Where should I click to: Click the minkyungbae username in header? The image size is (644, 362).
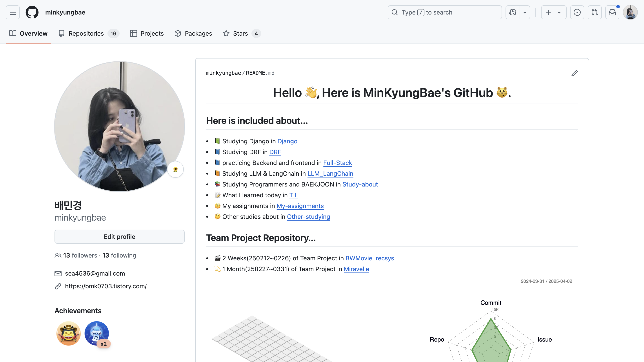[x=65, y=12]
